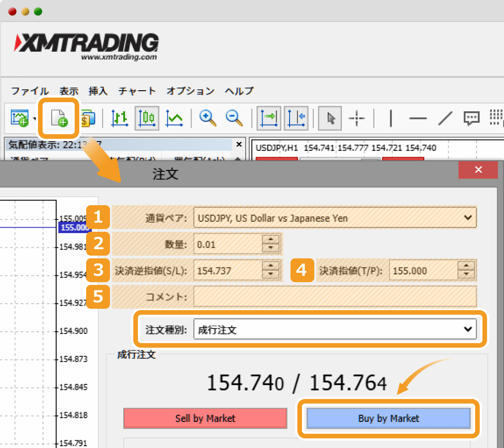Click the New Order toolbar icon

(x=59, y=118)
